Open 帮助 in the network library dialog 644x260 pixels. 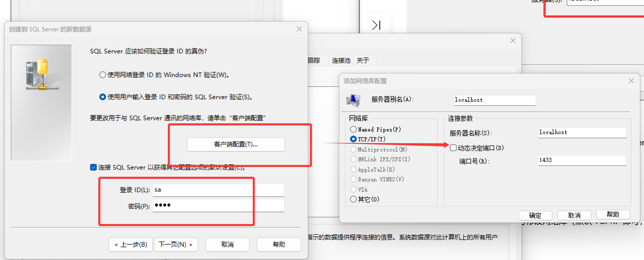coord(613,215)
